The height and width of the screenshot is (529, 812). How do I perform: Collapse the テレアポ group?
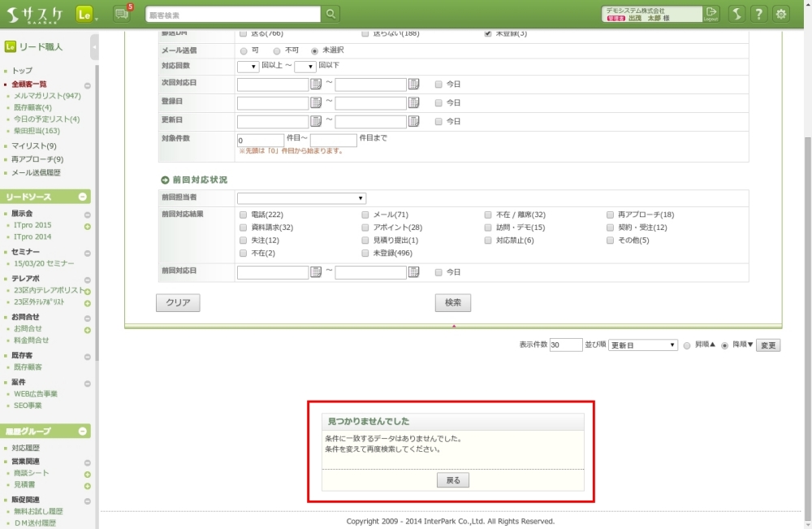click(88, 280)
